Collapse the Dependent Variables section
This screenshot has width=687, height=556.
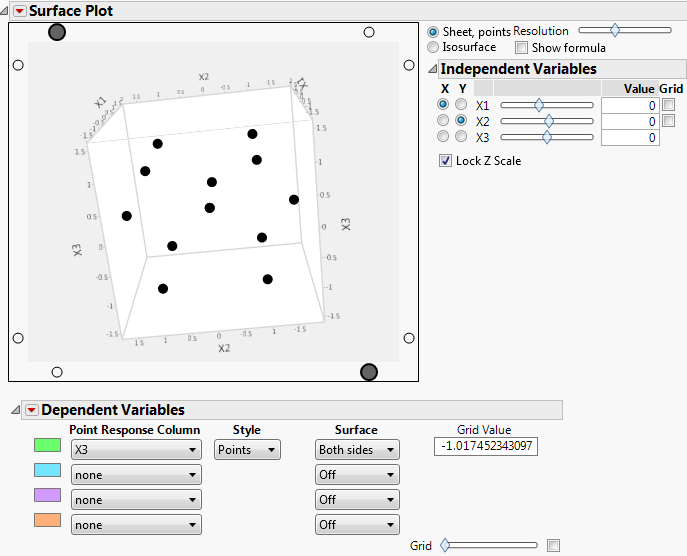point(17,410)
